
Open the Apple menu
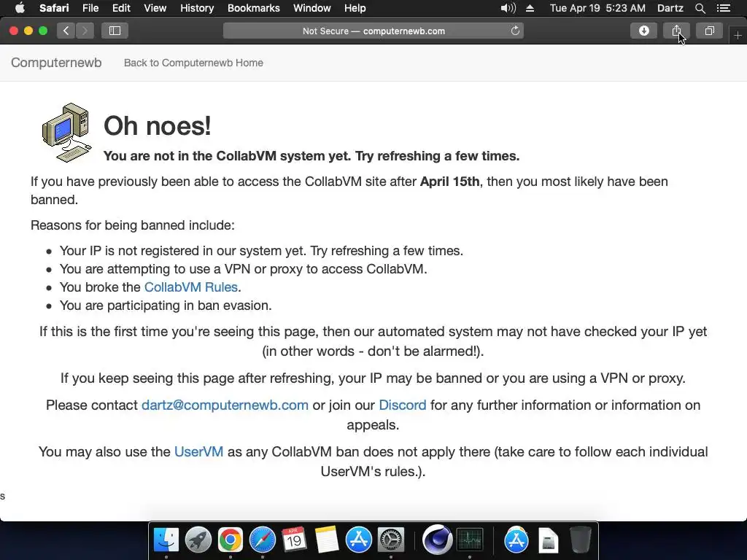pos(20,8)
